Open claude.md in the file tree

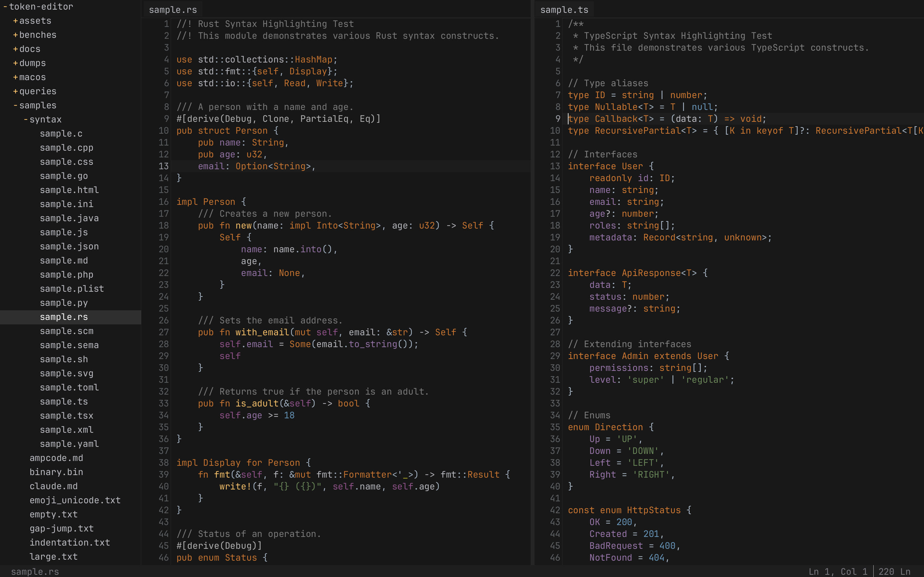tap(54, 486)
